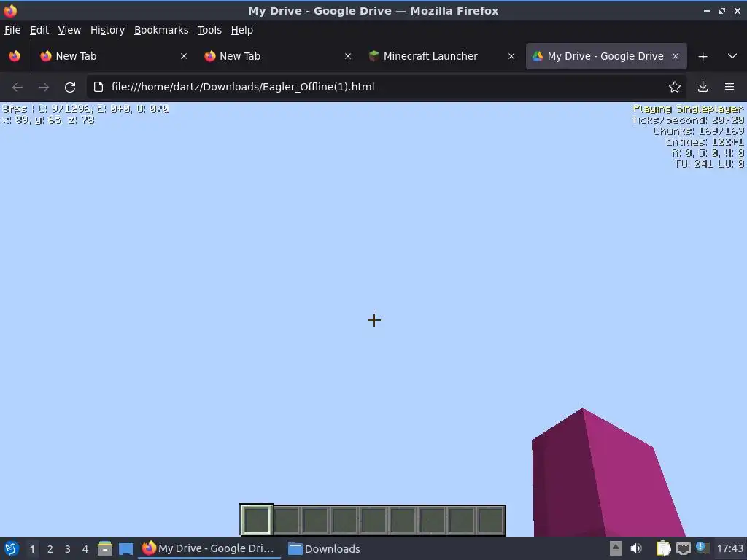Screen dimensions: 747x560
Task: Click the local file page info icon
Action: point(98,87)
